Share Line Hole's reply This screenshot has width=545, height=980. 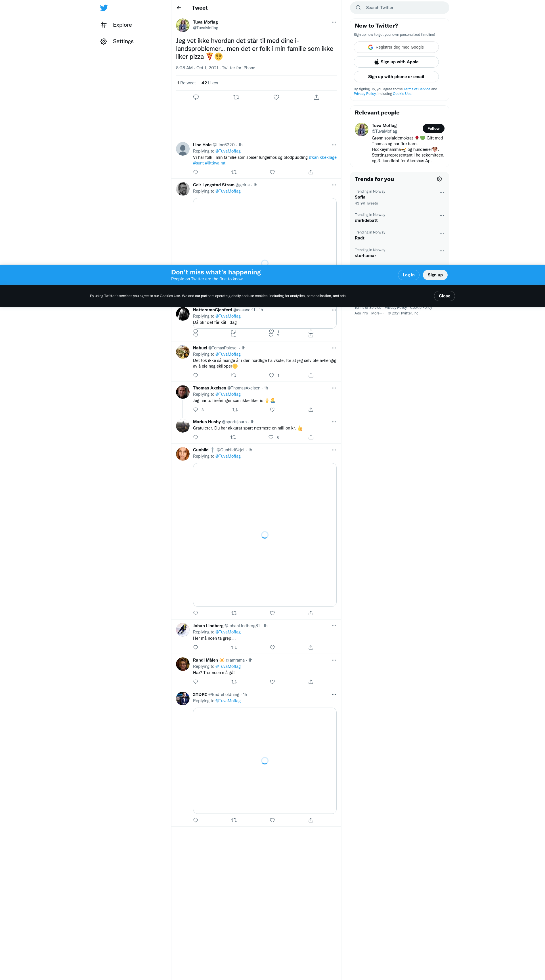pyautogui.click(x=311, y=172)
